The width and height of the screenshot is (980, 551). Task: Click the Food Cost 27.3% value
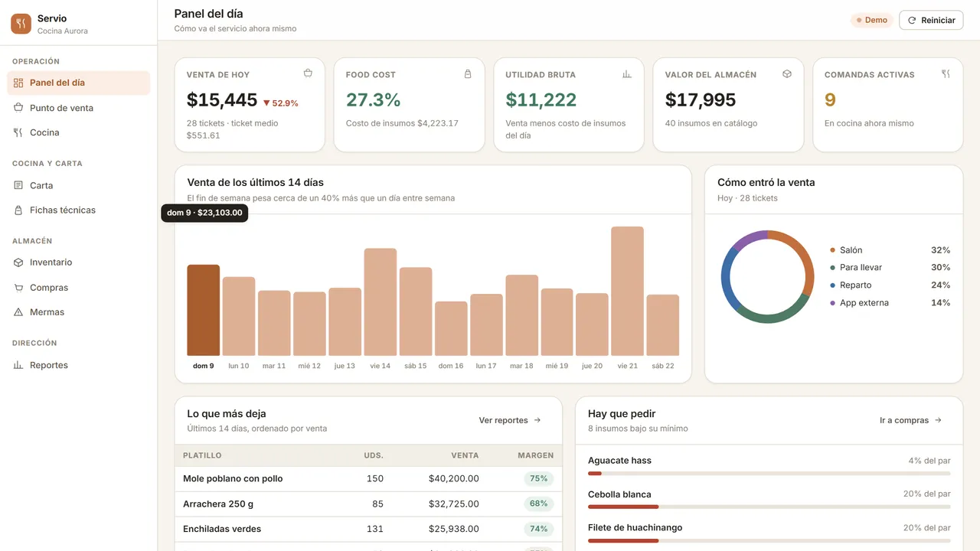(374, 100)
